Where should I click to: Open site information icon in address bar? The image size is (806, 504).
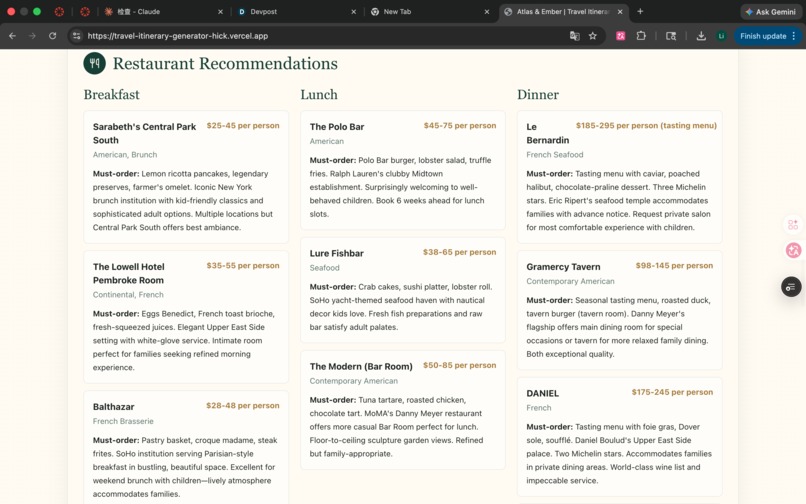coord(77,36)
